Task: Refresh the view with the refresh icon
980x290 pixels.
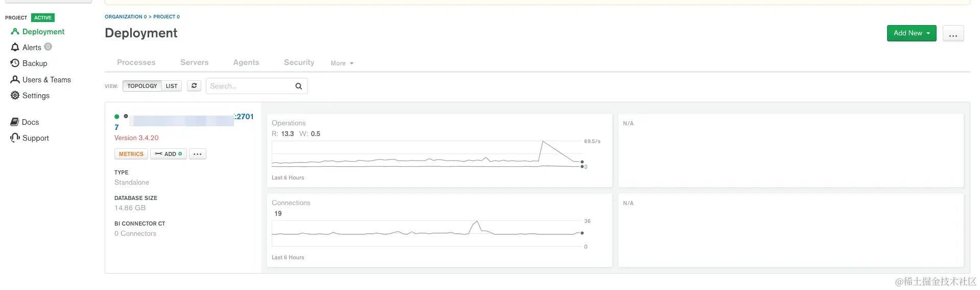Action: point(194,86)
